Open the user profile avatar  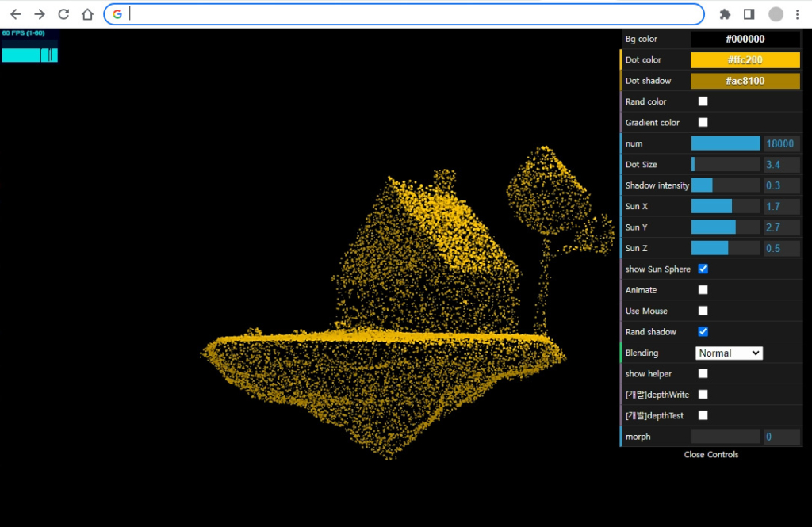[x=776, y=14]
